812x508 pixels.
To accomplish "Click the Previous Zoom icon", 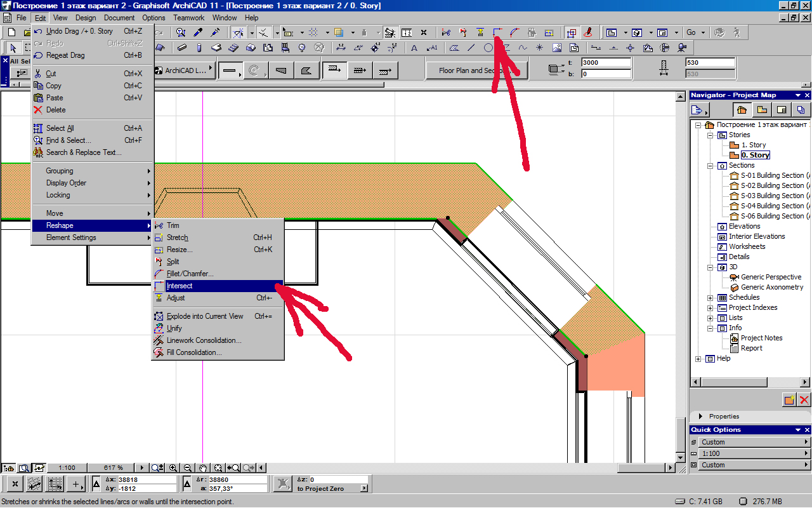I will coord(233,468).
